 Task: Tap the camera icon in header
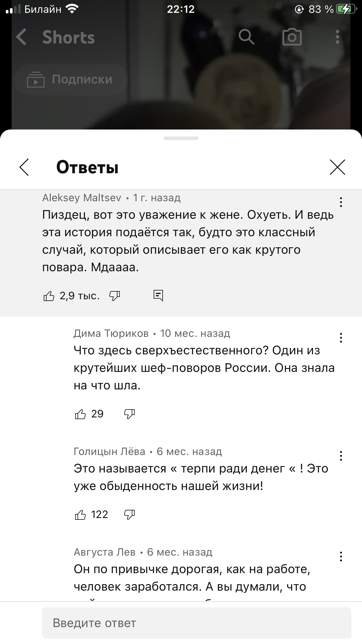coord(292,37)
